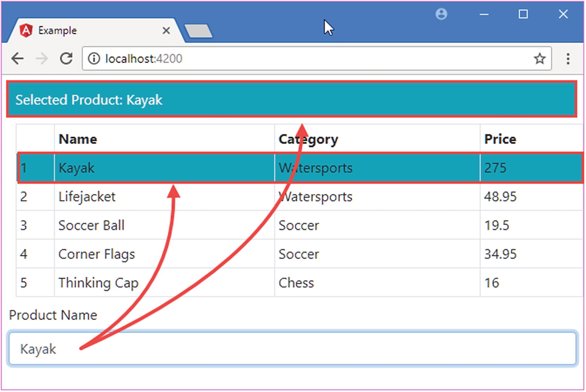Image resolution: width=586 pixels, height=392 pixels.
Task: Click the browser back arrow
Action: [x=18, y=59]
